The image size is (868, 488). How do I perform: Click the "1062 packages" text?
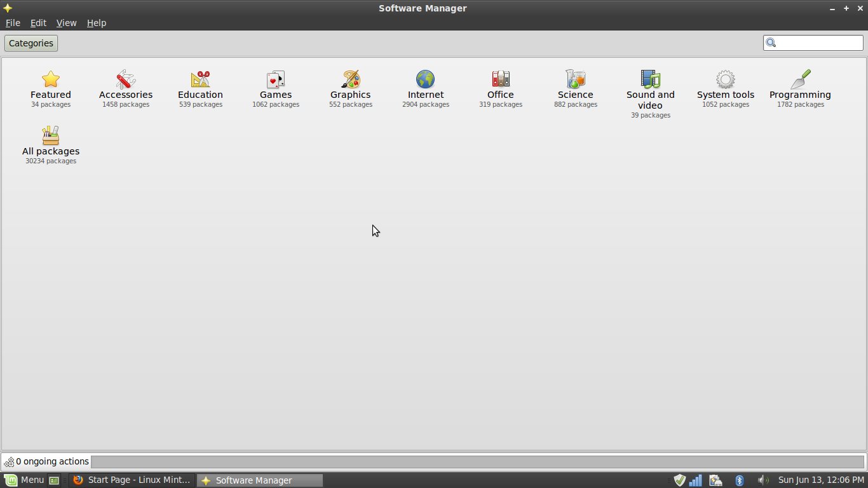[x=276, y=105]
